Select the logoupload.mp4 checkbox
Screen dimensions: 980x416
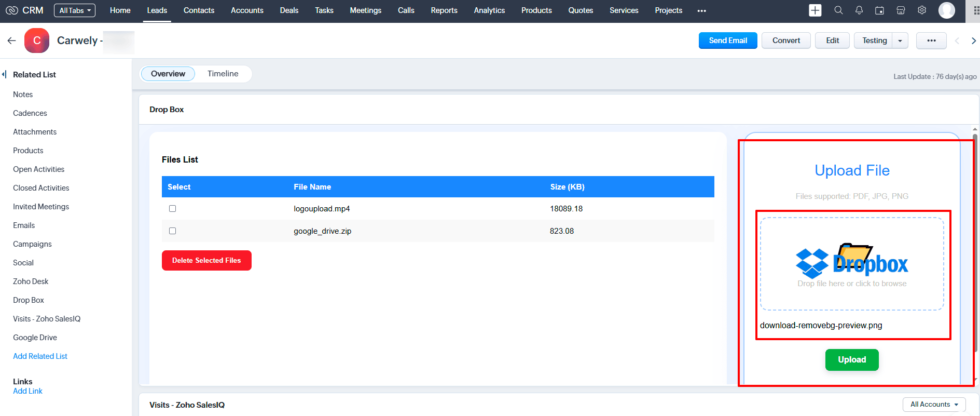pos(173,209)
